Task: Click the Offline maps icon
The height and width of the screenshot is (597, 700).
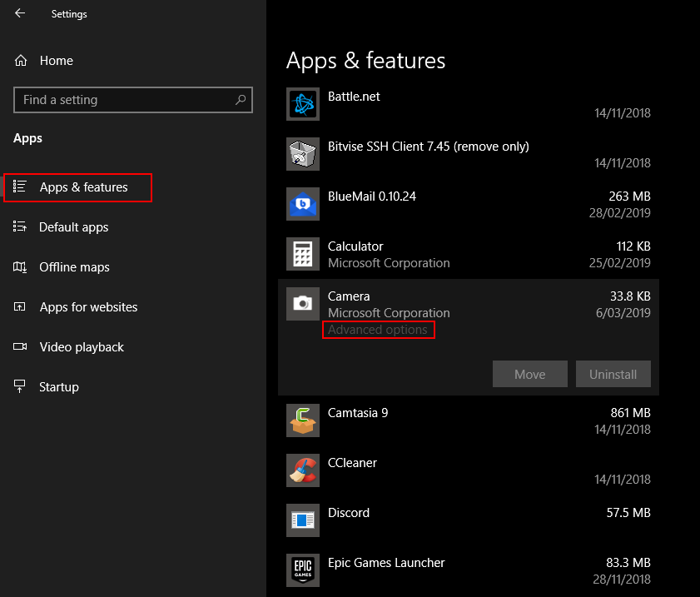Action: tap(20, 267)
